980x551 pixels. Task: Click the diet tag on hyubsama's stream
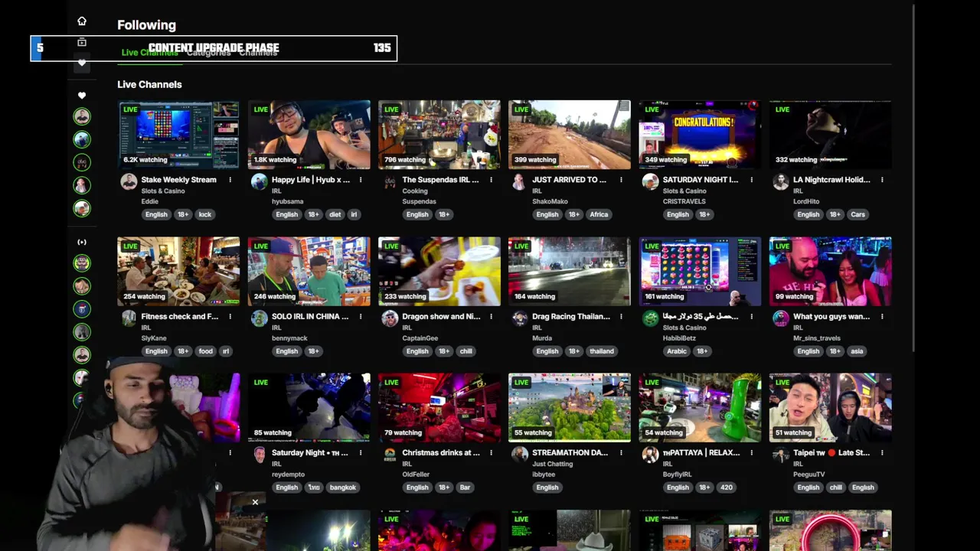point(335,214)
